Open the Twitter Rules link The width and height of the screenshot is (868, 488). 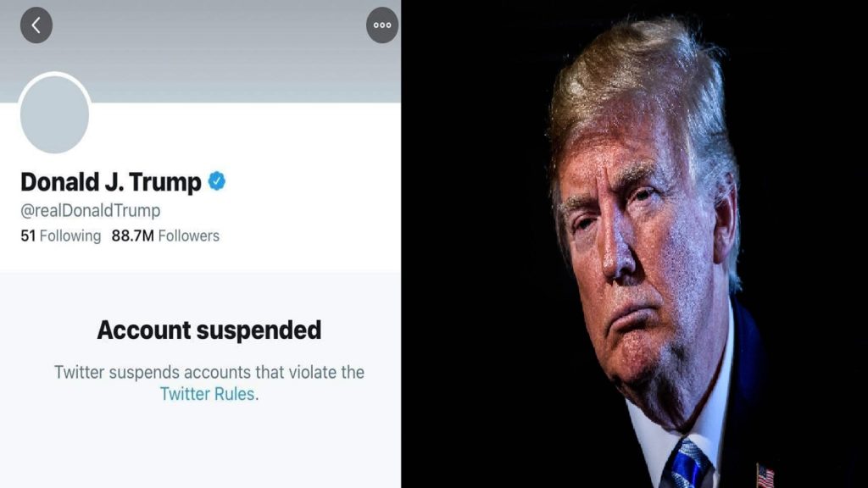pos(207,394)
